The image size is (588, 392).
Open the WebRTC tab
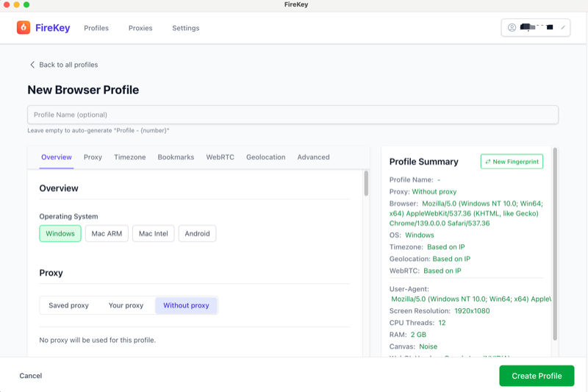click(x=220, y=157)
